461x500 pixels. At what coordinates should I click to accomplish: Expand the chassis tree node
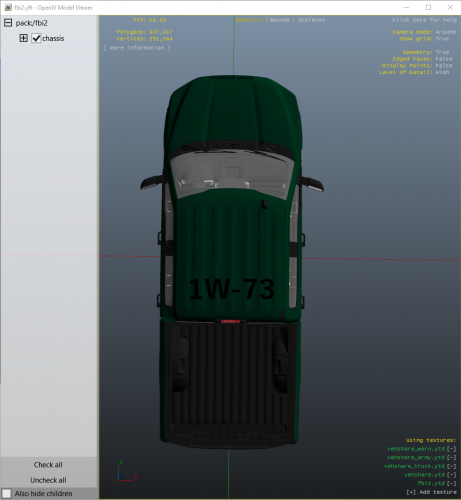pos(23,38)
